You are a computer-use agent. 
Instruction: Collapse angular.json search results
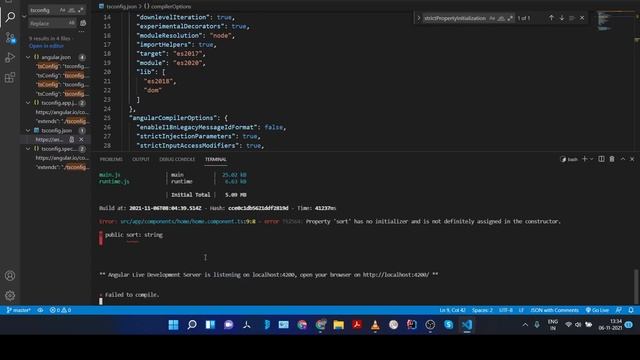coord(28,57)
